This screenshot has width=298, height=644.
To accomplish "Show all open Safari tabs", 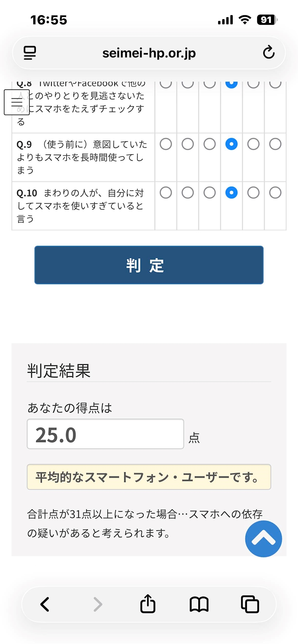I will 250,604.
